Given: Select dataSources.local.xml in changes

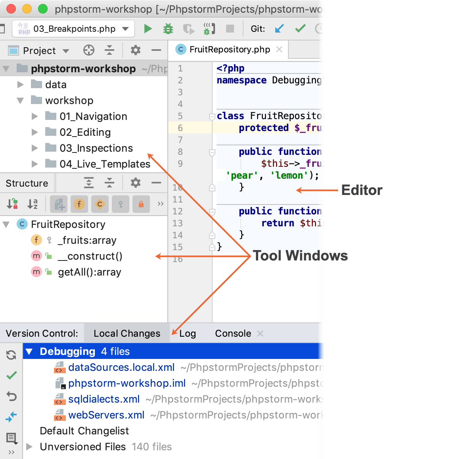Looking at the screenshot, I should click(121, 367).
